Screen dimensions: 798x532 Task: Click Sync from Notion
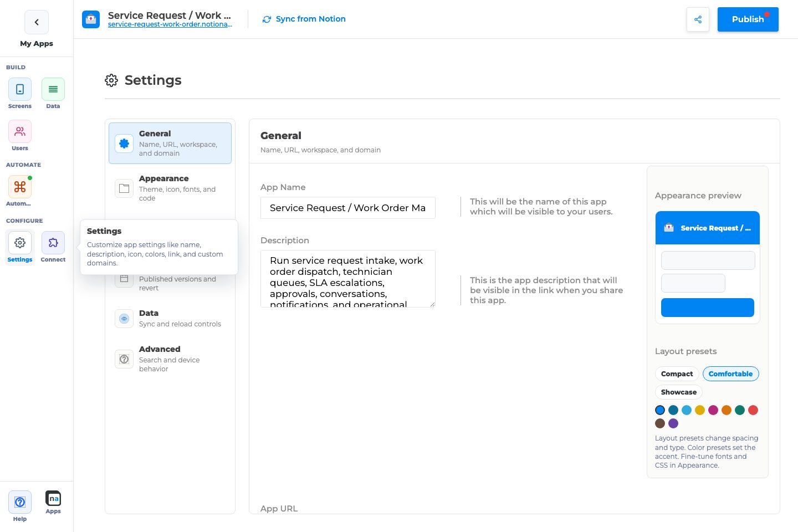(304, 19)
